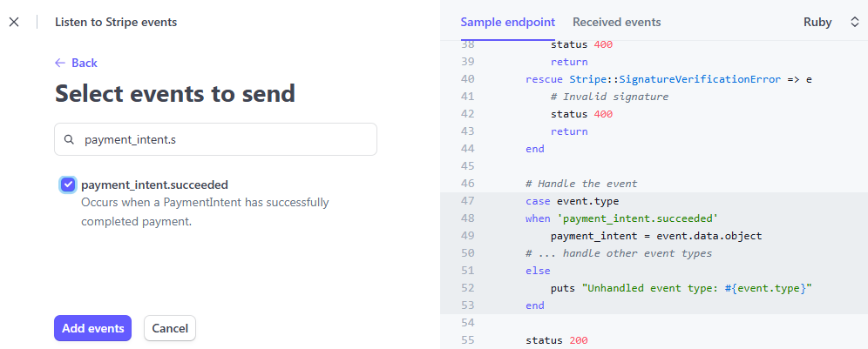Go back using the Back link

tap(76, 63)
